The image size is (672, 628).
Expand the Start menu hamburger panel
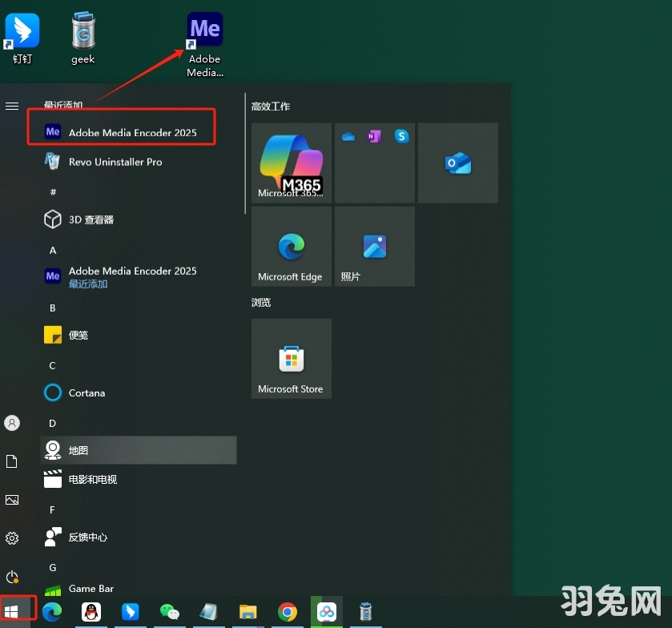[x=11, y=105]
